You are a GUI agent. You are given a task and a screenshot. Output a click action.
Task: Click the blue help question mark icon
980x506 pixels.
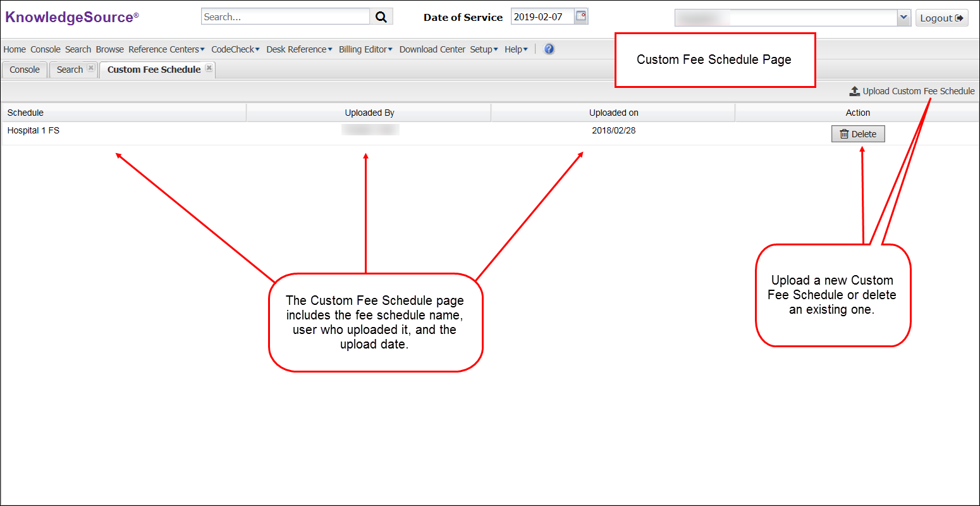point(549,49)
